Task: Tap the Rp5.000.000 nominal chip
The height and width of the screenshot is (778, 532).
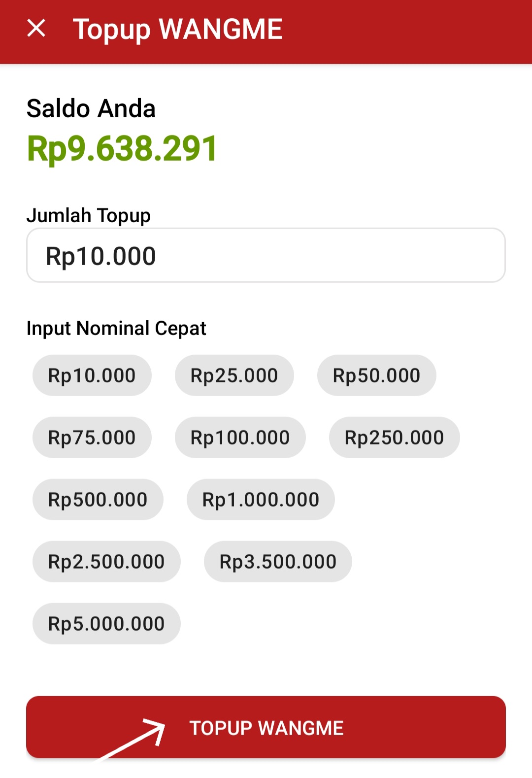Action: pos(106,624)
